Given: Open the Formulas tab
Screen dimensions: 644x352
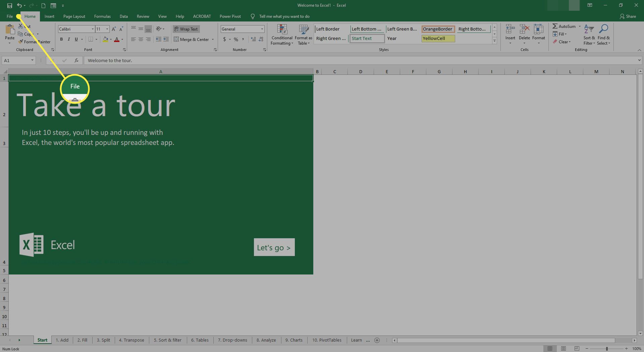Looking at the screenshot, I should (102, 16).
